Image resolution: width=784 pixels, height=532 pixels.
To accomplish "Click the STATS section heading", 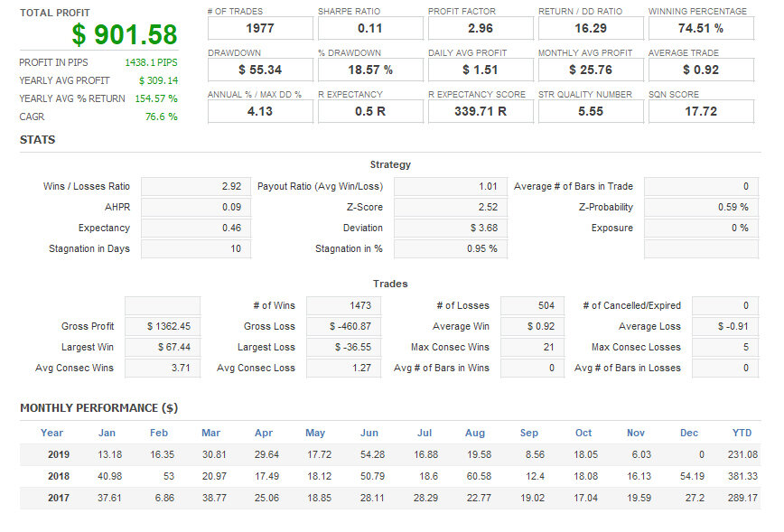I will click(38, 140).
